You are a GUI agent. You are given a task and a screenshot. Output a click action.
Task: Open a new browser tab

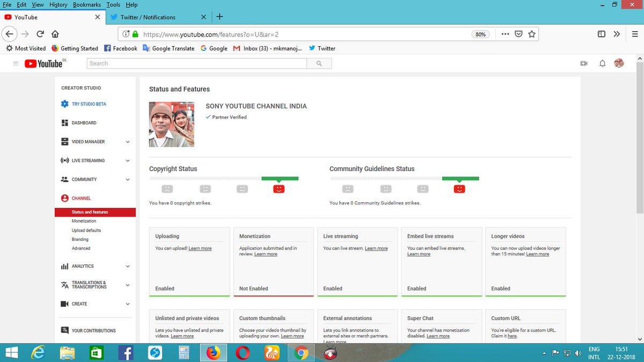coord(219,17)
